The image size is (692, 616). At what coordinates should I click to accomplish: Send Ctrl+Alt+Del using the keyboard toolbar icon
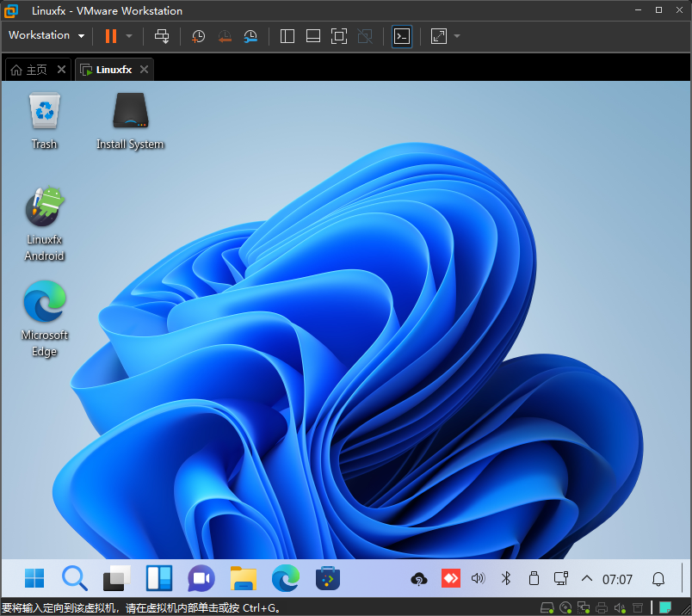pos(162,36)
